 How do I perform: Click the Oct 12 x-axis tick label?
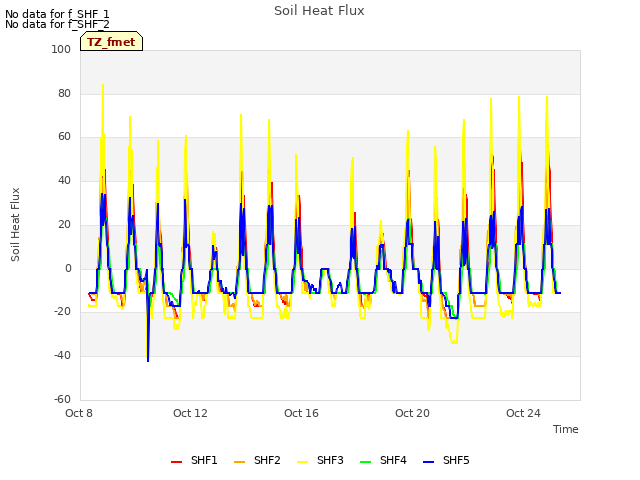pos(190,413)
